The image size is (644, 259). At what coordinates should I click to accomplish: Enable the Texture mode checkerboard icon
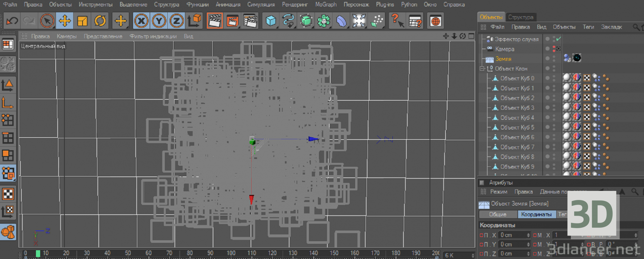tap(8, 194)
